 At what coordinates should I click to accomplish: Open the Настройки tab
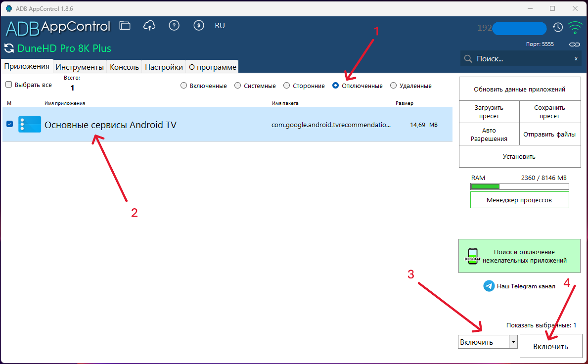tap(164, 67)
